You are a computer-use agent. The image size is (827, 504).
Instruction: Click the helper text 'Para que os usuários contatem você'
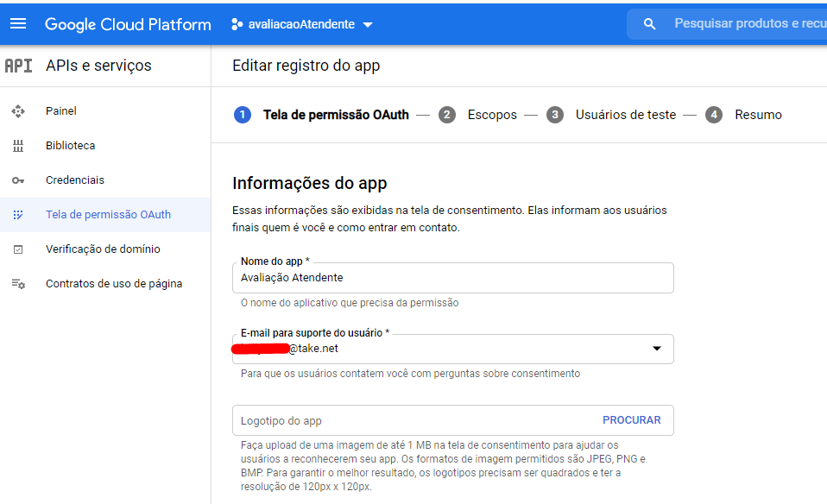pos(410,374)
